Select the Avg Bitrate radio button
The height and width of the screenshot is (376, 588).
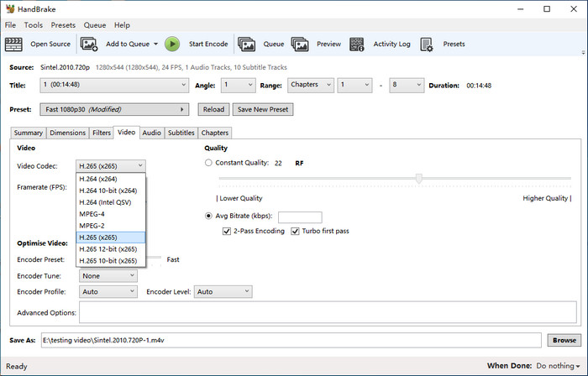point(208,216)
